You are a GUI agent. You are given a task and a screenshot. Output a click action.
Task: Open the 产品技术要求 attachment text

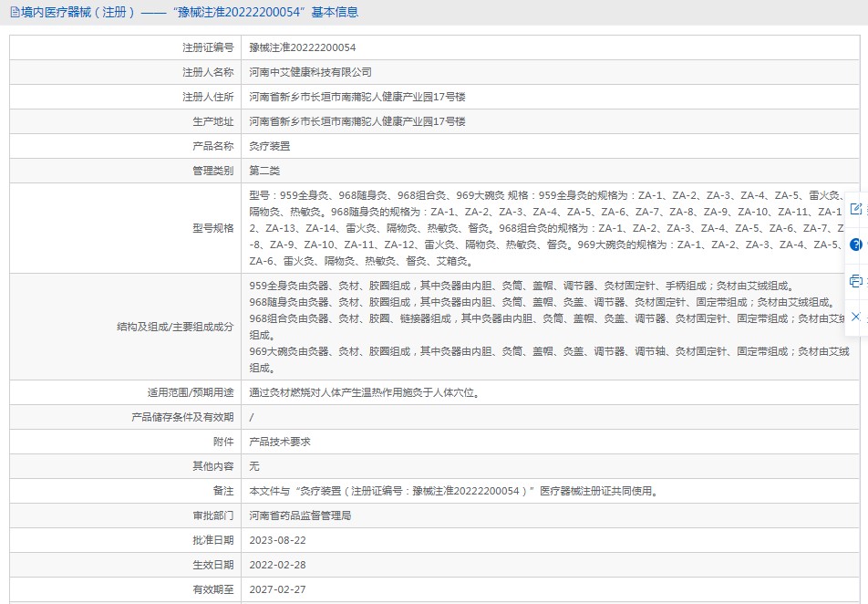coord(280,443)
